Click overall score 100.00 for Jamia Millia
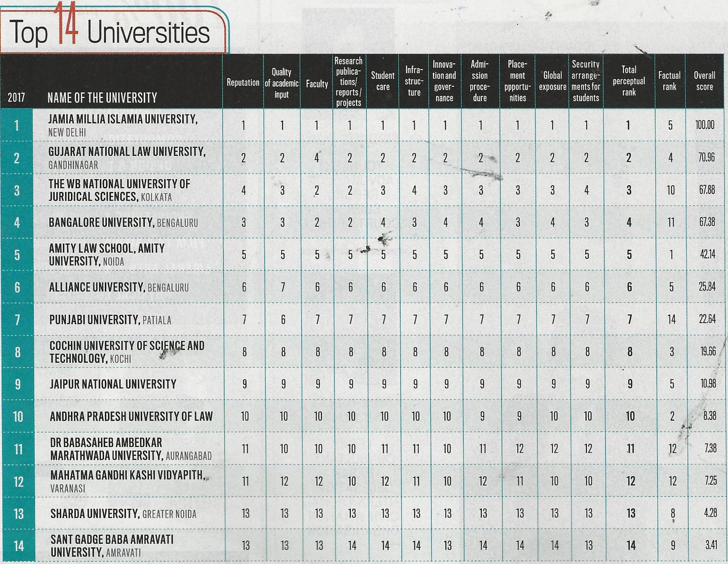The height and width of the screenshot is (564, 728). (705, 125)
